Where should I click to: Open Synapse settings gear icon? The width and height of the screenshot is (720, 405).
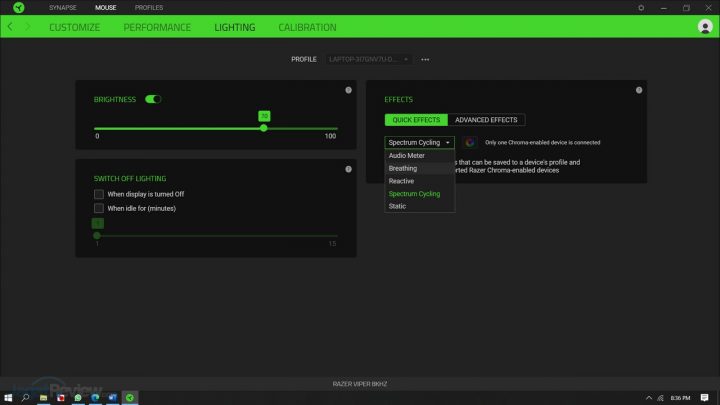click(641, 7)
